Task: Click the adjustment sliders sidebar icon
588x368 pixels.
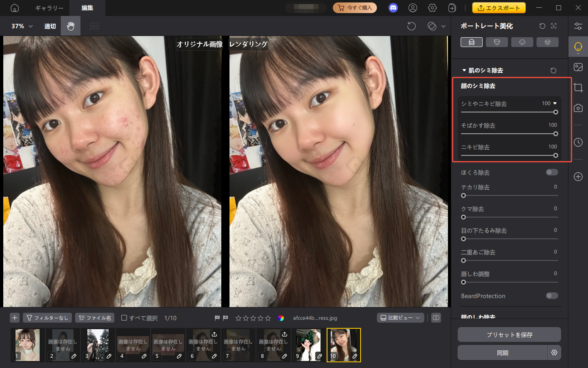Action: (x=578, y=26)
